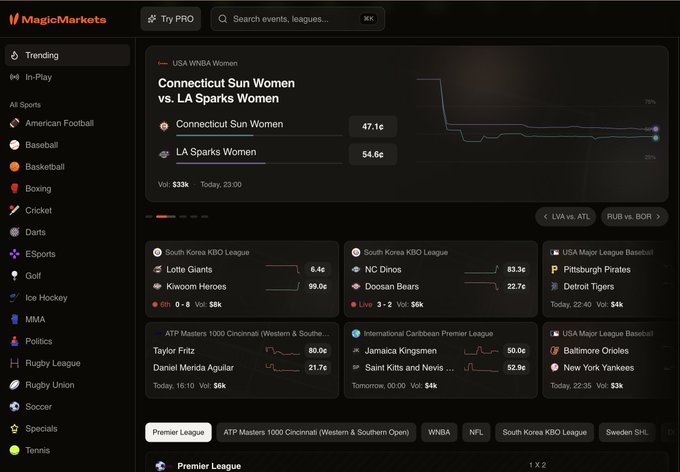The image size is (680, 472).
Task: Click the Soccer ball icon in sidebar
Action: pyautogui.click(x=14, y=406)
